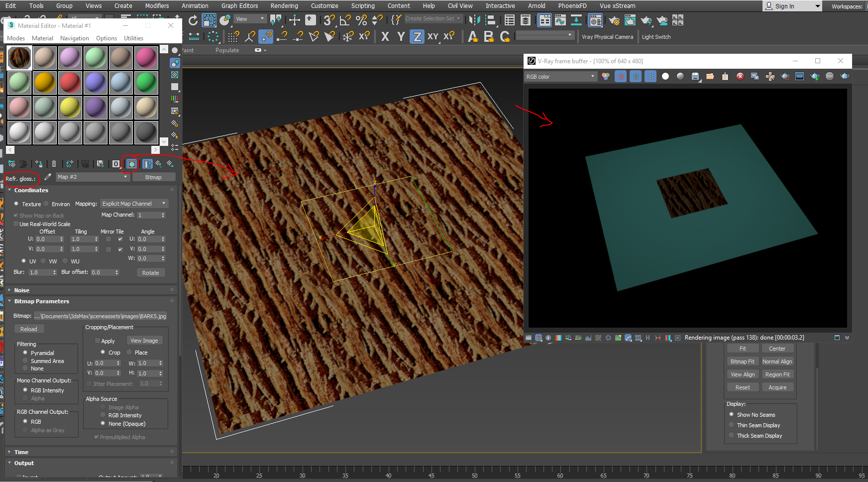Click the Navigation menu in Material Editor
This screenshot has width=868, height=482.
[x=74, y=38]
